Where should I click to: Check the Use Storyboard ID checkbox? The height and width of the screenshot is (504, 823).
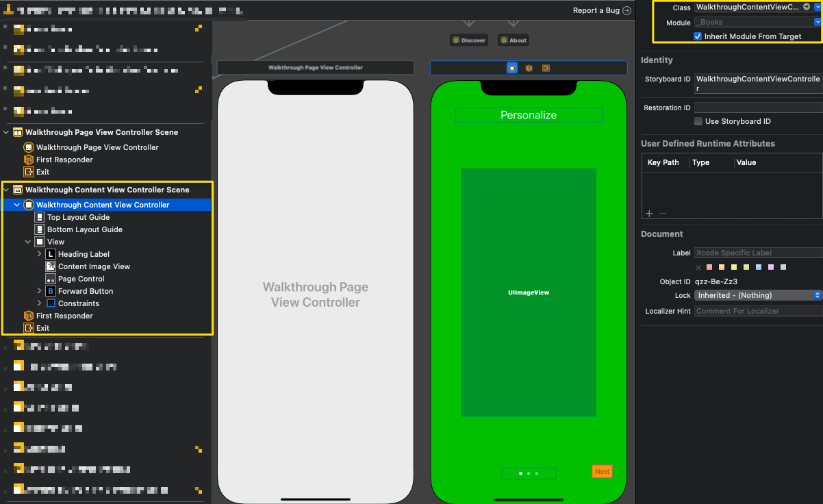(700, 121)
